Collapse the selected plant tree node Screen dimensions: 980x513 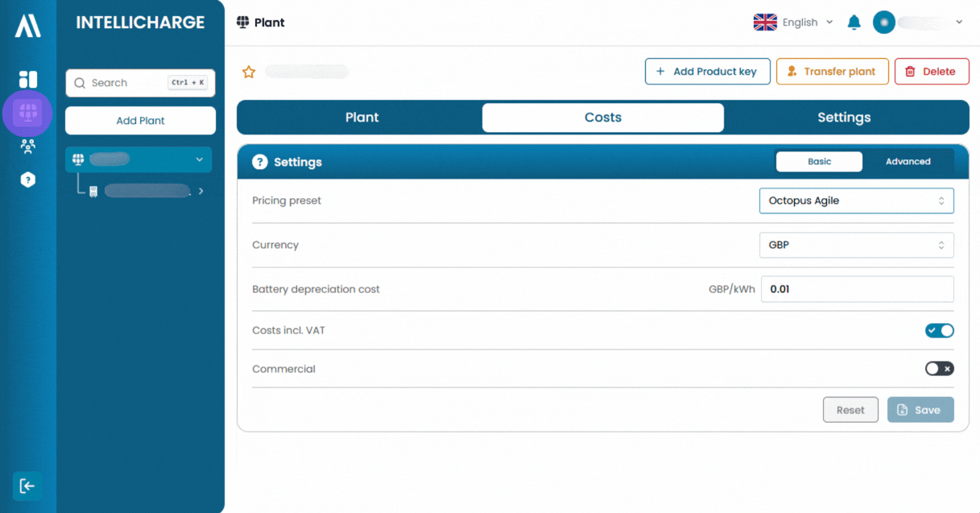pyautogui.click(x=200, y=159)
